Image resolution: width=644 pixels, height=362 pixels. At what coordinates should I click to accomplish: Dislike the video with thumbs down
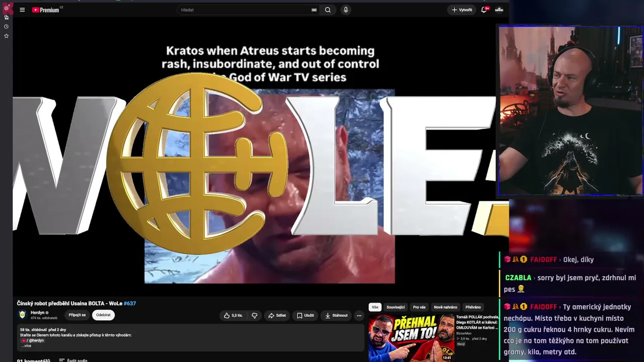(x=255, y=315)
